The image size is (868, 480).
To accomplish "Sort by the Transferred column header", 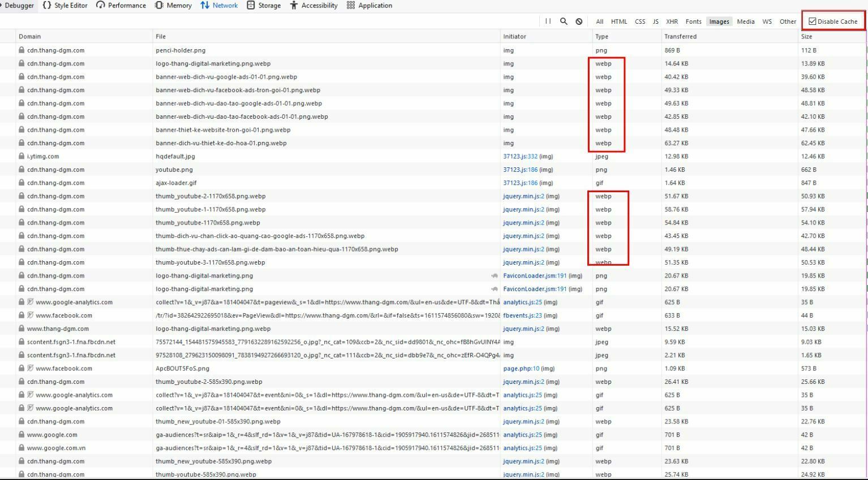I will tap(729, 36).
